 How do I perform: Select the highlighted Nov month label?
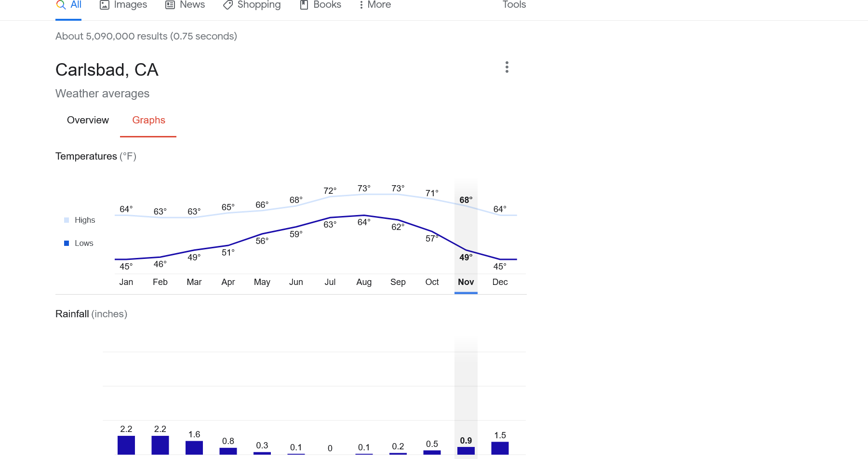pyautogui.click(x=466, y=282)
